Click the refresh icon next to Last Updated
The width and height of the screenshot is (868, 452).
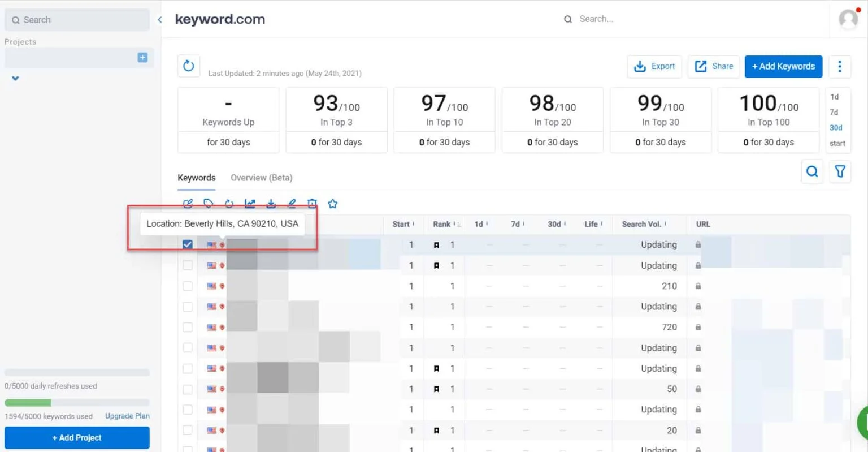[188, 66]
